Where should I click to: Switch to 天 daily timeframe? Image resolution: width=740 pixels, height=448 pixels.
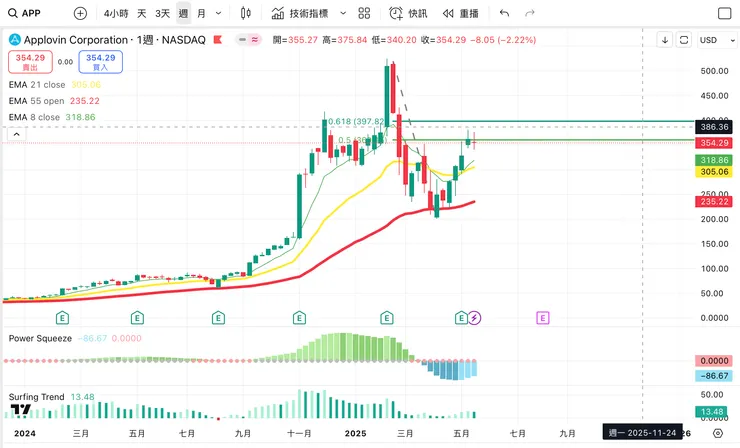point(142,13)
